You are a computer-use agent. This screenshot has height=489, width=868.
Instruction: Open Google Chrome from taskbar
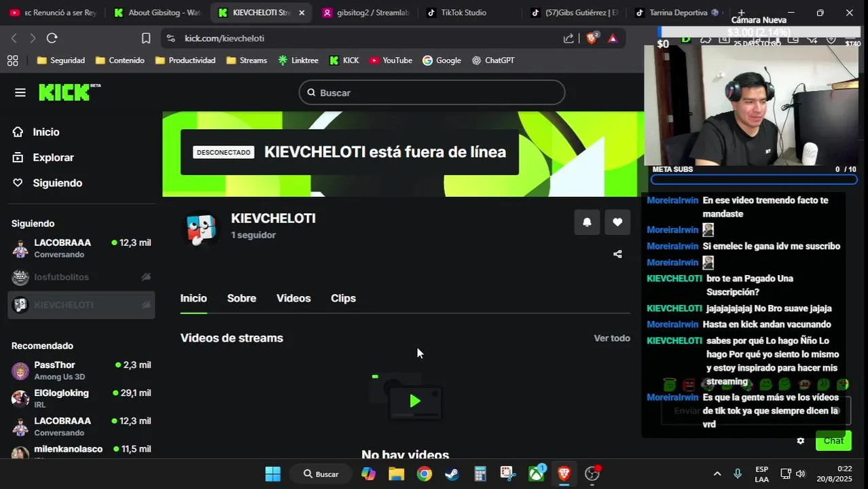pyautogui.click(x=424, y=473)
